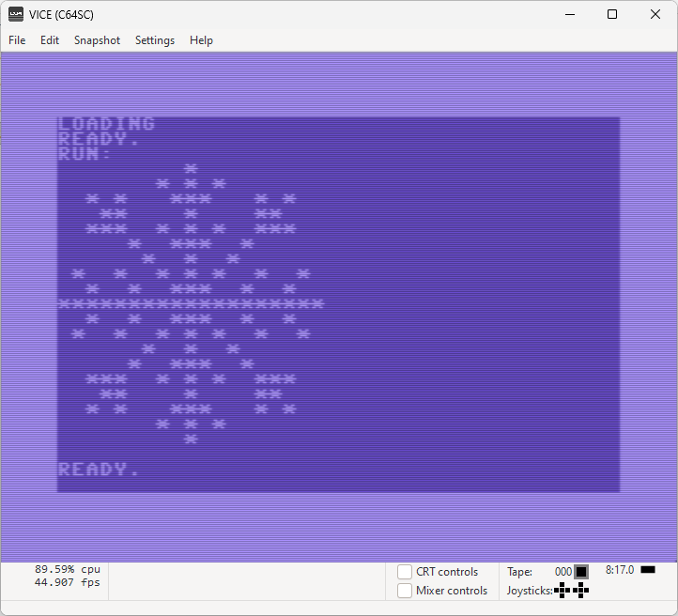Click the drive track readout 8:17.0
The image size is (678, 616).
pyautogui.click(x=620, y=570)
